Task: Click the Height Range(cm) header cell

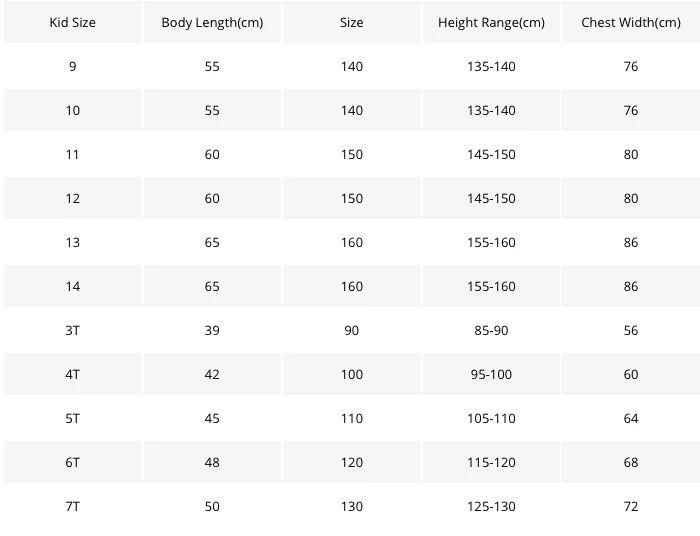Action: 491,22
